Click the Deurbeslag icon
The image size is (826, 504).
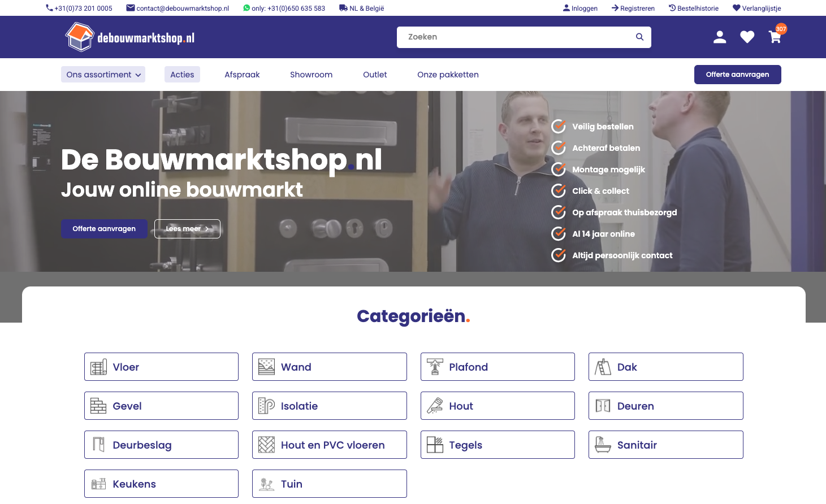click(x=98, y=445)
